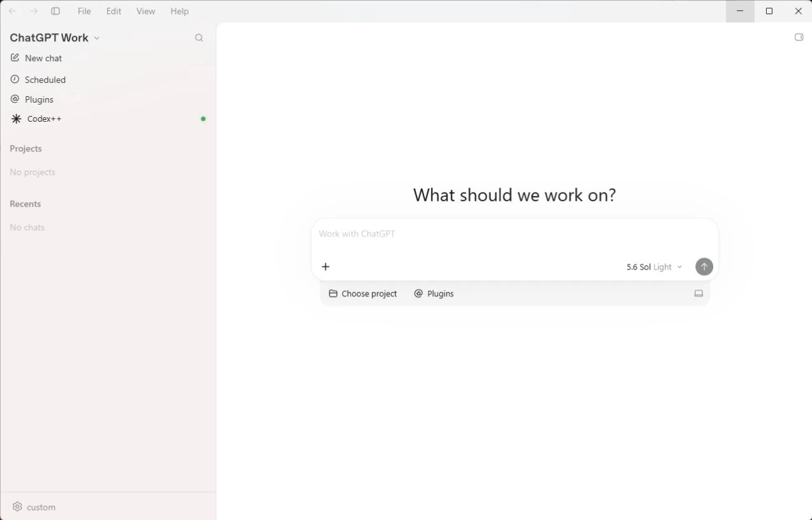Open the File menu
This screenshot has height=520, width=812.
[x=84, y=11]
